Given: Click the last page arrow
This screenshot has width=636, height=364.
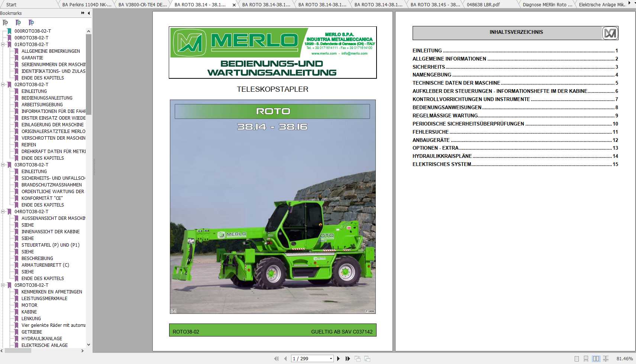Looking at the screenshot, I should (x=348, y=358).
